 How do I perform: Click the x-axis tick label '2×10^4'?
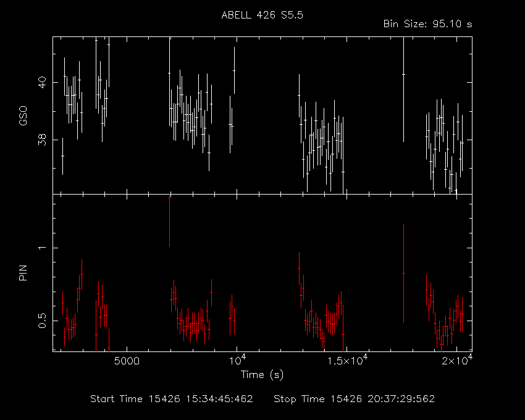457,359
